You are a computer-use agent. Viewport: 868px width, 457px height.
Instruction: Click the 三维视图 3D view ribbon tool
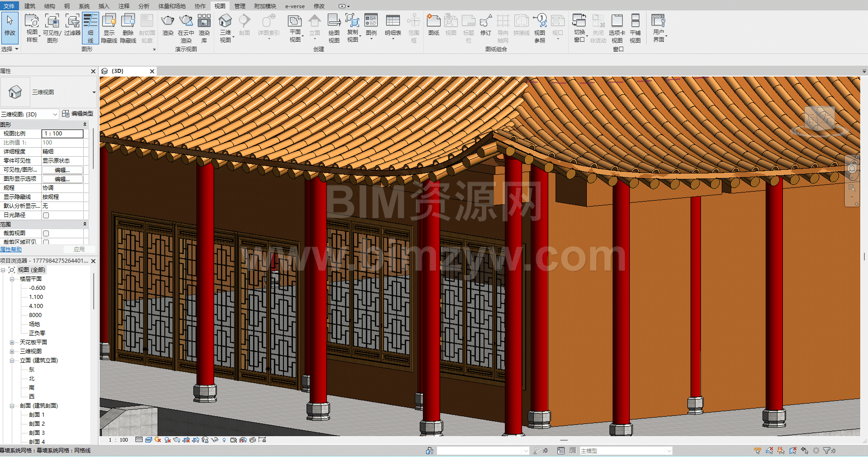pyautogui.click(x=225, y=28)
